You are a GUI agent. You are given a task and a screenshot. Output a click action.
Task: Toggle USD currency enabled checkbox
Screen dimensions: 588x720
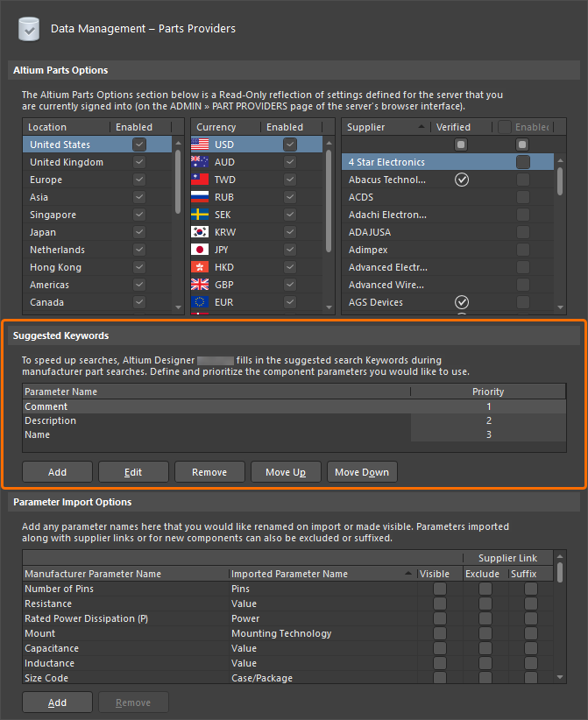pyautogui.click(x=290, y=145)
